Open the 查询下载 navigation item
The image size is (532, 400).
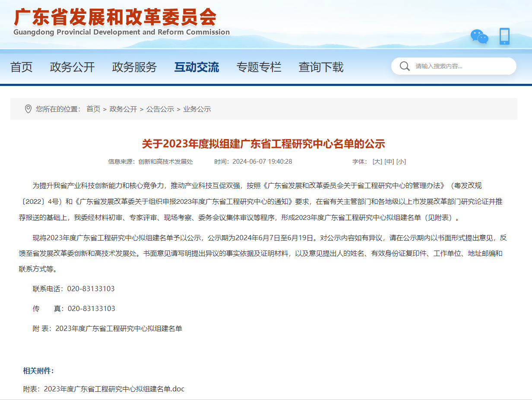(321, 67)
